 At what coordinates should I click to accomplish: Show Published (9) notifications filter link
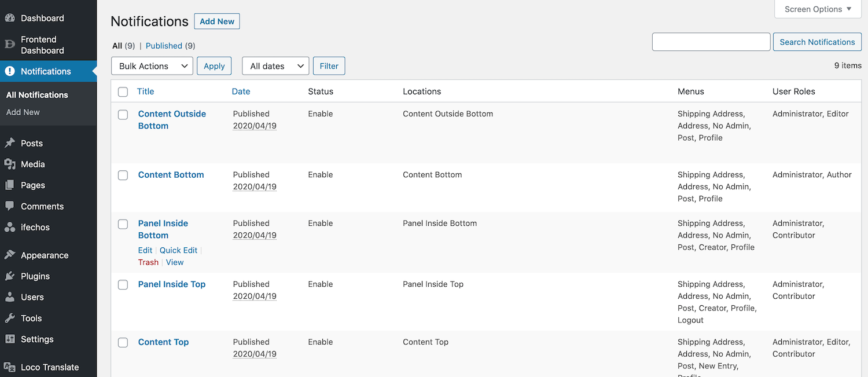coord(170,46)
